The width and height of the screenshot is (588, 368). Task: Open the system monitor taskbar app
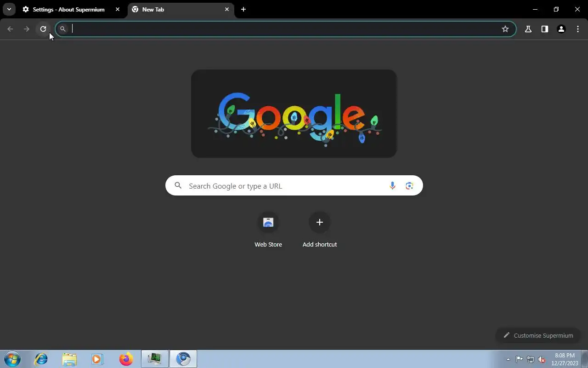click(x=155, y=359)
